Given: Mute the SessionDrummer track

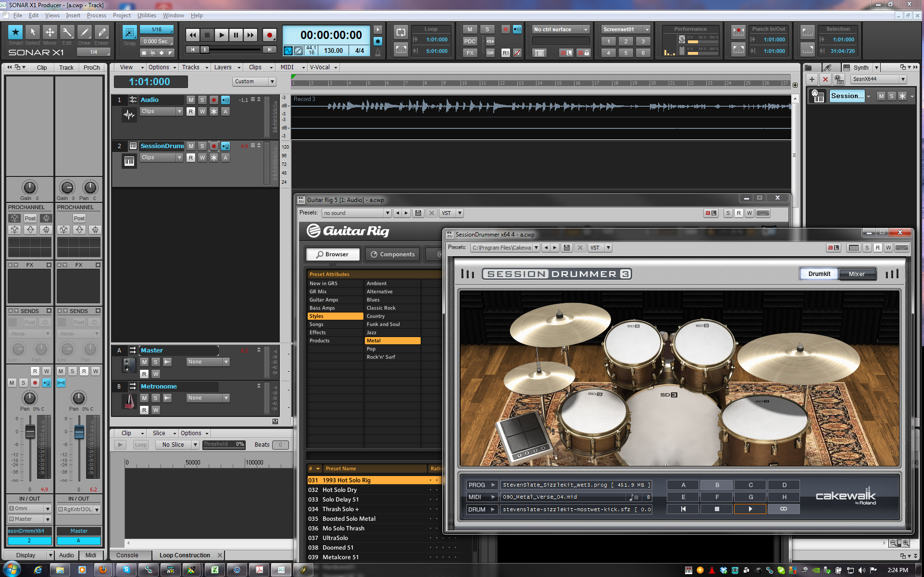Looking at the screenshot, I should click(x=191, y=146).
